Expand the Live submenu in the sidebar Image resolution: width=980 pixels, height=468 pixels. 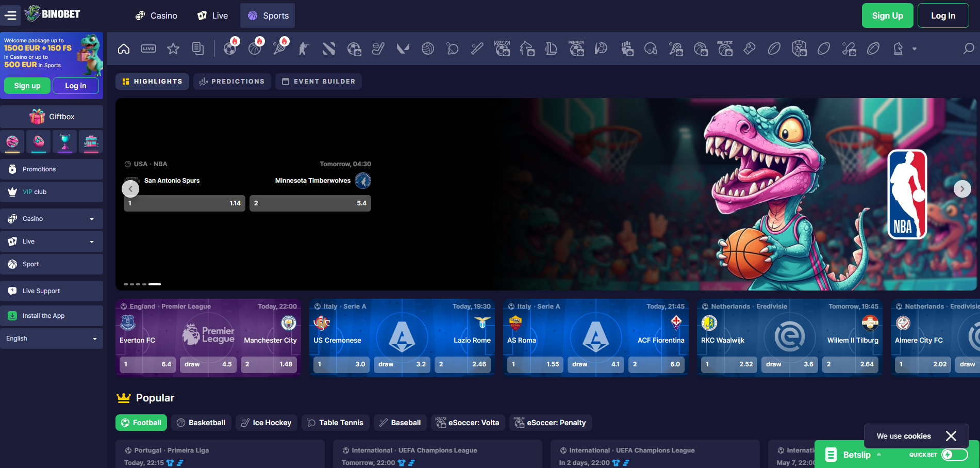click(x=52, y=241)
